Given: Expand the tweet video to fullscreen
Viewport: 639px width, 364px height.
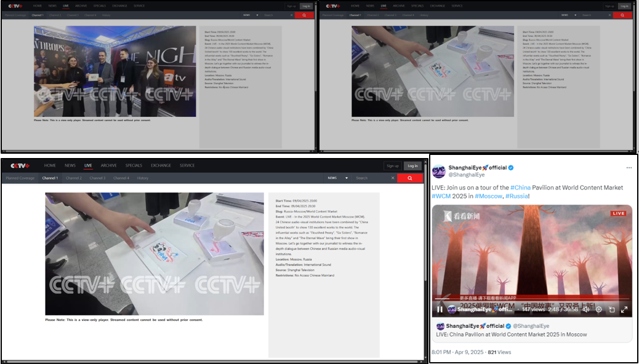Looking at the screenshot, I should (x=624, y=309).
